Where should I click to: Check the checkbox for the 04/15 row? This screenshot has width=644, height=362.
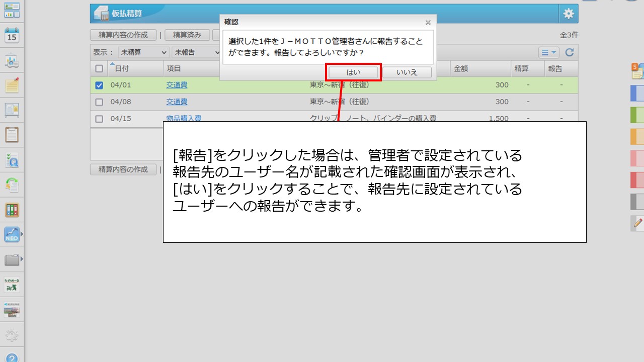click(x=99, y=119)
